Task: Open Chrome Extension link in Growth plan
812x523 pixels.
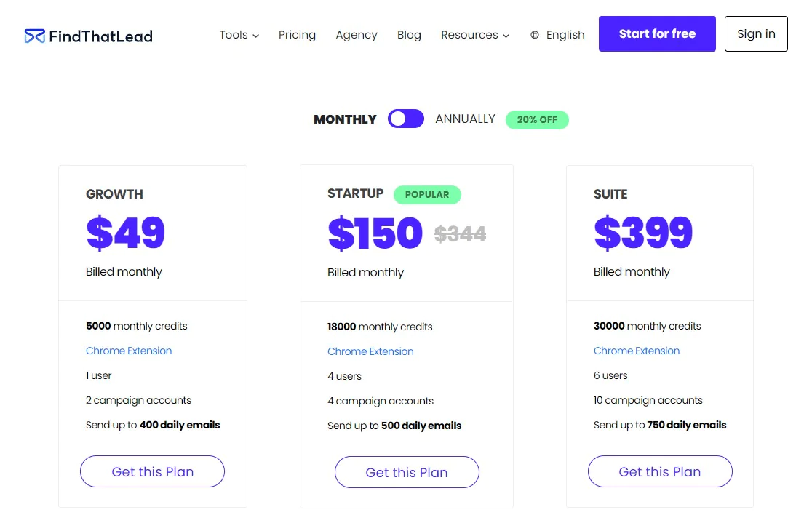Action: 129,351
